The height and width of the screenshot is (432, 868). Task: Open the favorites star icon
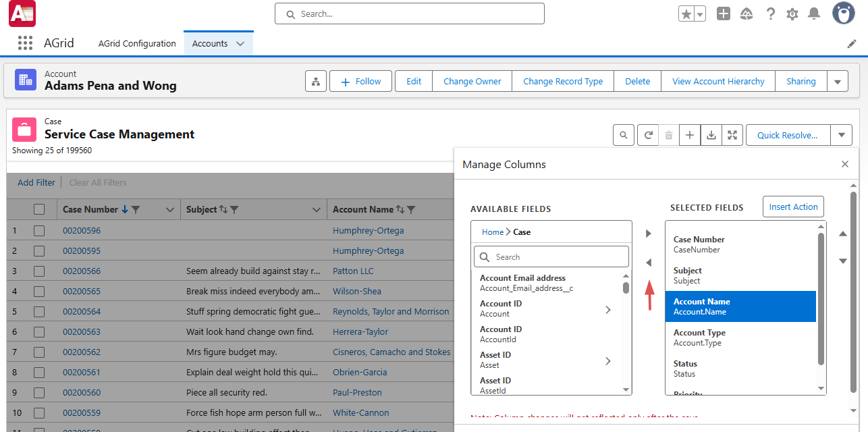click(x=686, y=14)
